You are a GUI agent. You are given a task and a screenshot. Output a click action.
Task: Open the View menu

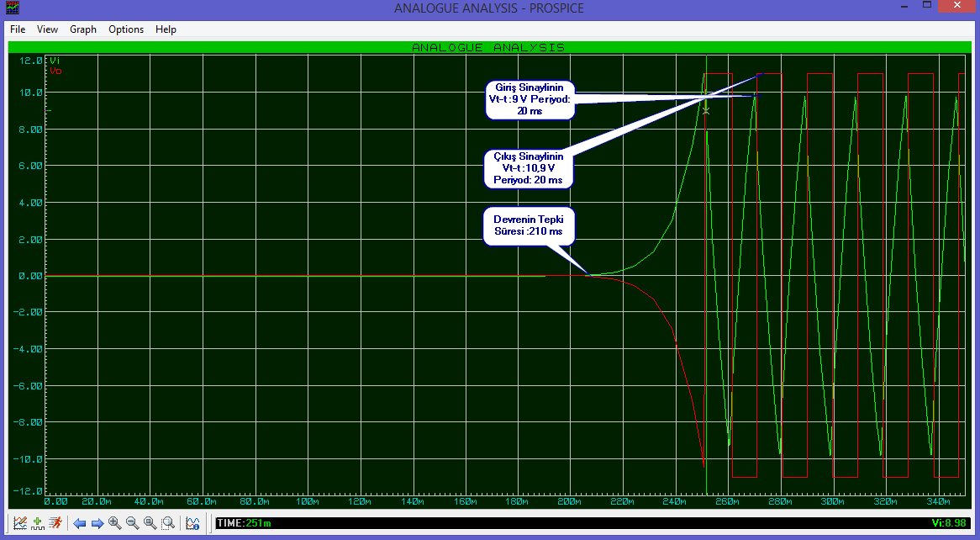click(47, 29)
